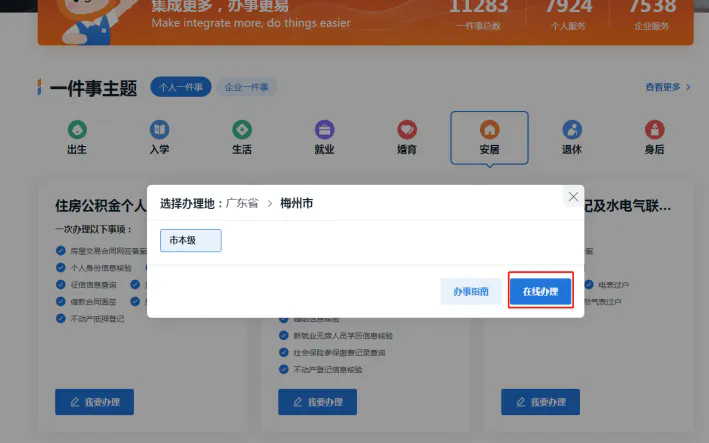Image resolution: width=709 pixels, height=443 pixels.
Task: Click 我要办理 under 不动产登记信息核验 list
Action: [x=317, y=402]
